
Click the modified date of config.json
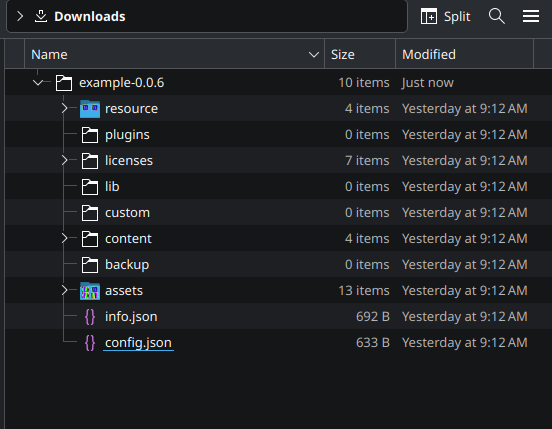[465, 343]
